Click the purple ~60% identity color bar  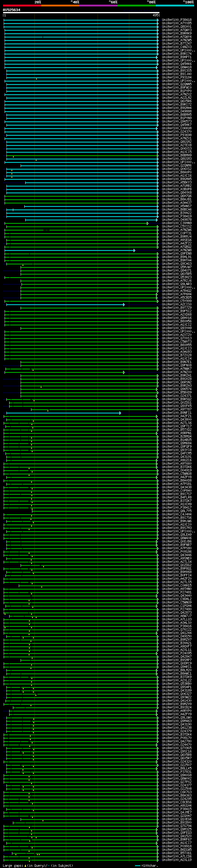tap(99, 6)
